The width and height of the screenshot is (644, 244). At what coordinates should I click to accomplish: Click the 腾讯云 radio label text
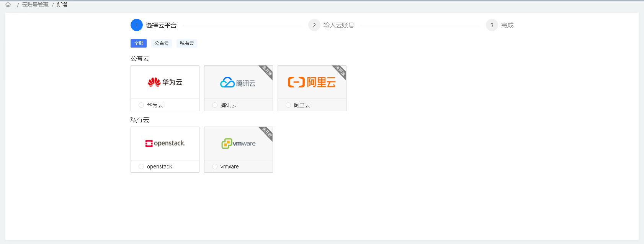point(229,105)
